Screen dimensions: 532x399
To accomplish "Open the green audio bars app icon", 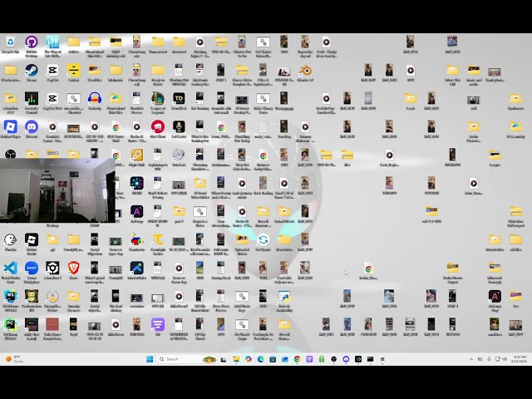I will (32, 99).
